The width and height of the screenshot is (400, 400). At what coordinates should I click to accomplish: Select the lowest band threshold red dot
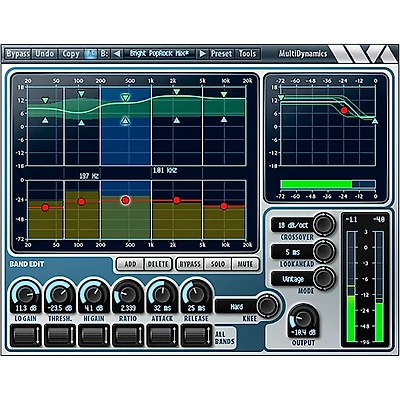(x=45, y=208)
